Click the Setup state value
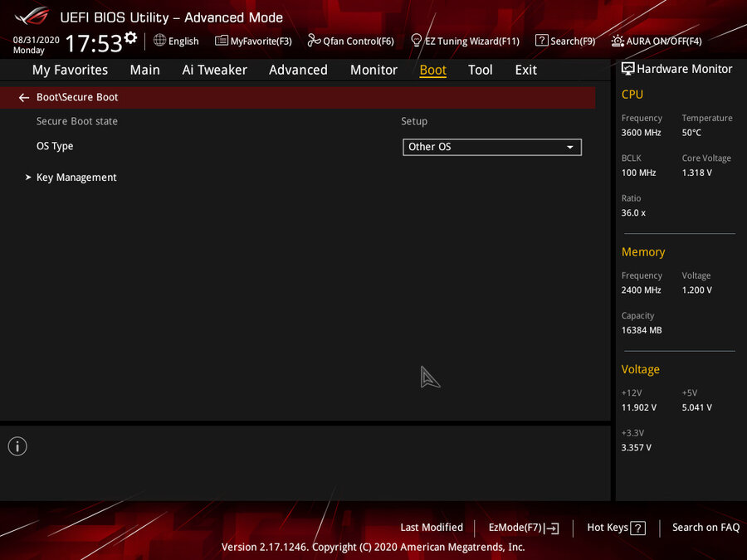The width and height of the screenshot is (747, 560). coord(414,121)
